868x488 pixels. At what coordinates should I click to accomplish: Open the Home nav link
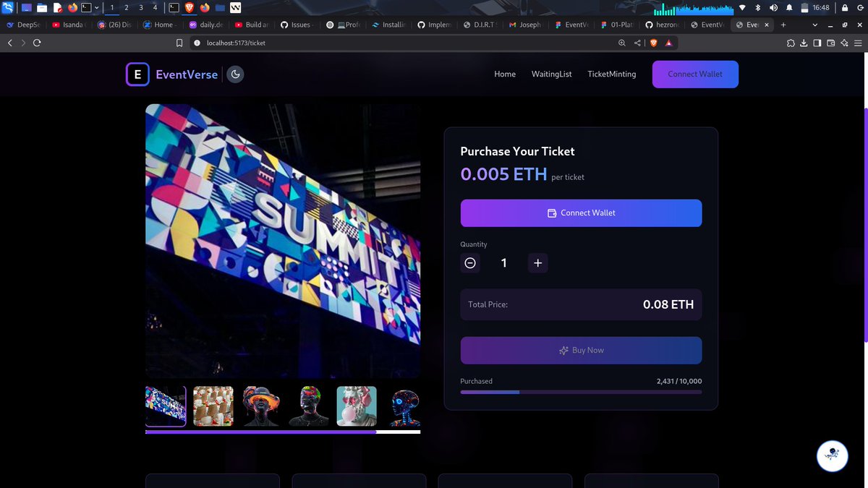(505, 74)
